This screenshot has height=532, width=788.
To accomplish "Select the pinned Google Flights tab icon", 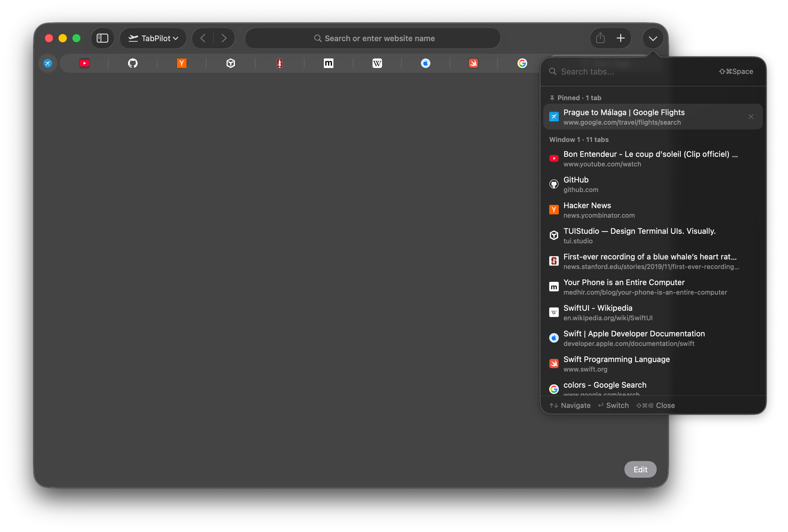I will click(x=48, y=63).
